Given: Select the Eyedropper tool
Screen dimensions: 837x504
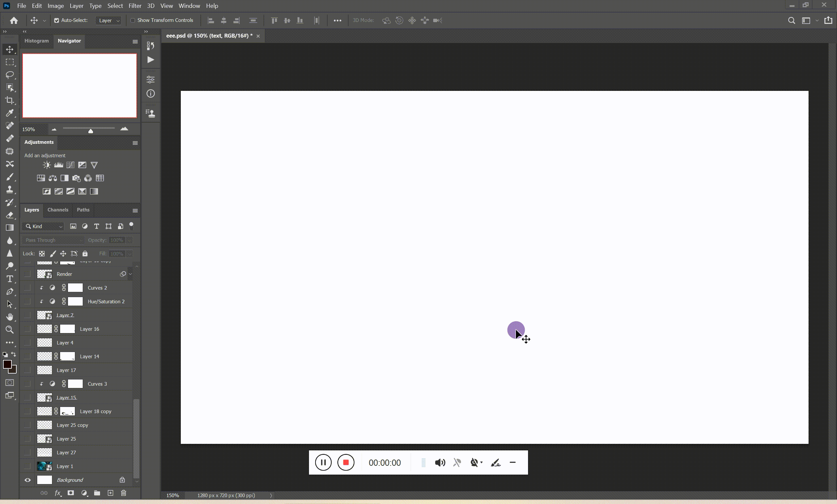Looking at the screenshot, I should point(10,113).
